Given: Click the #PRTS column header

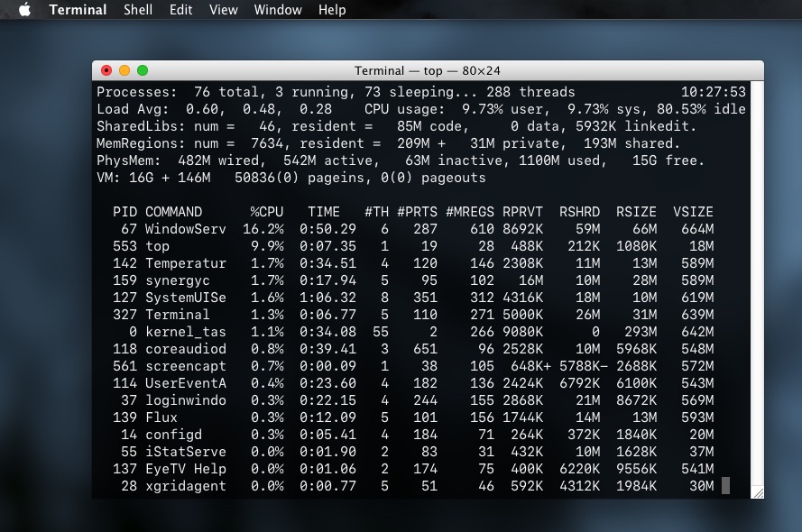Looking at the screenshot, I should coord(417,212).
